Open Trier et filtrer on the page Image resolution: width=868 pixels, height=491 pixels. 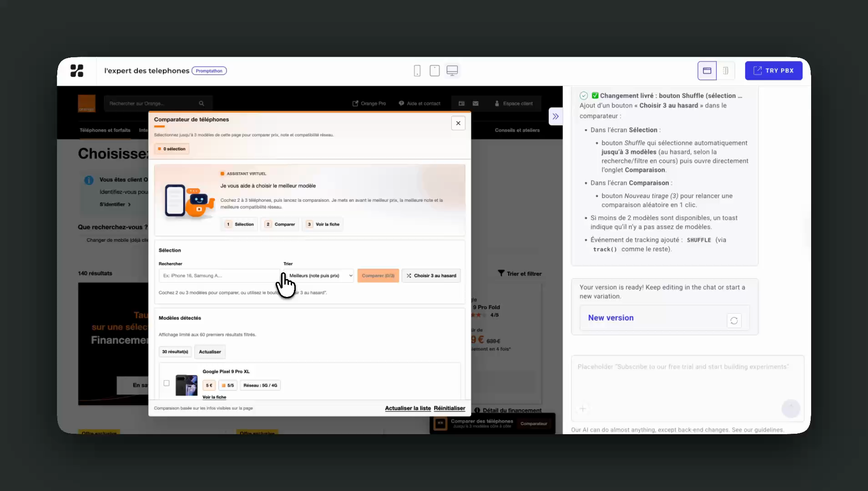pos(520,274)
